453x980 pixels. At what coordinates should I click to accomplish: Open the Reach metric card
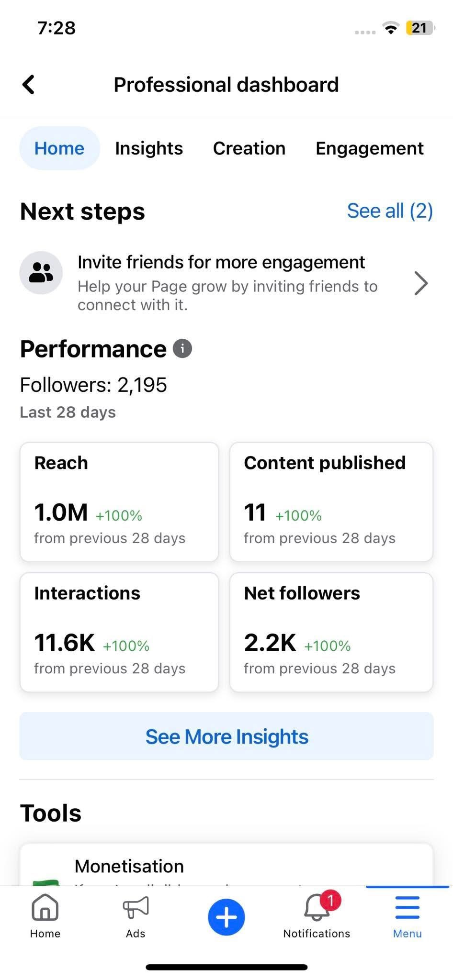click(119, 501)
